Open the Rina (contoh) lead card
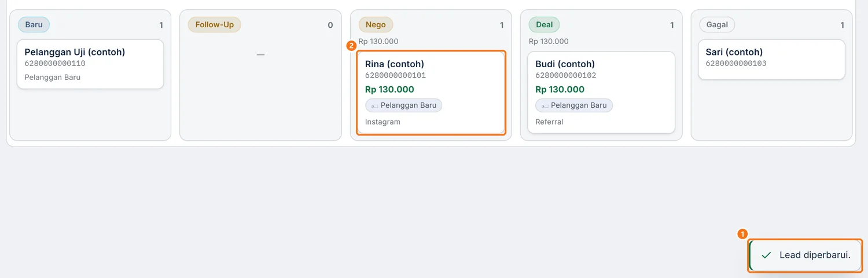 [431, 93]
